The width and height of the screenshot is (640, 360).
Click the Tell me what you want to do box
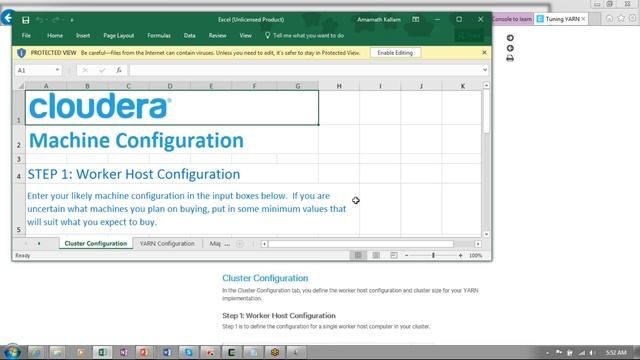pos(304,36)
